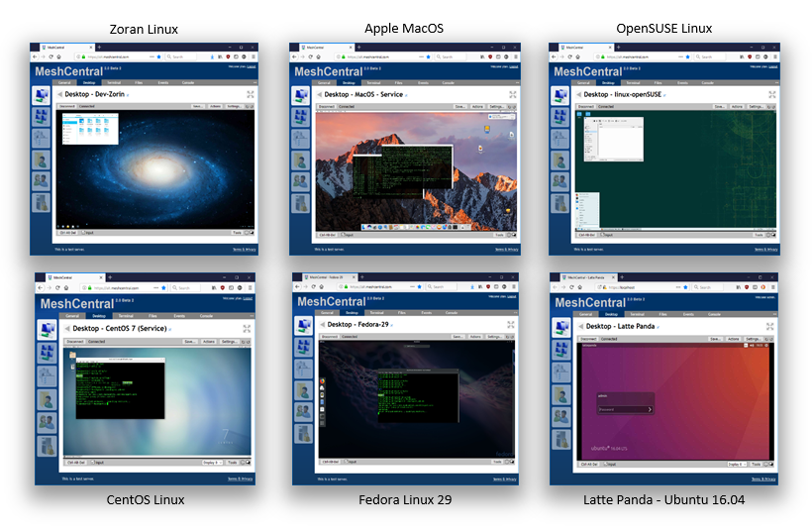Open Terms & Privacy link in Dev-Zorin window
This screenshot has height=532, width=812.
pyautogui.click(x=244, y=250)
